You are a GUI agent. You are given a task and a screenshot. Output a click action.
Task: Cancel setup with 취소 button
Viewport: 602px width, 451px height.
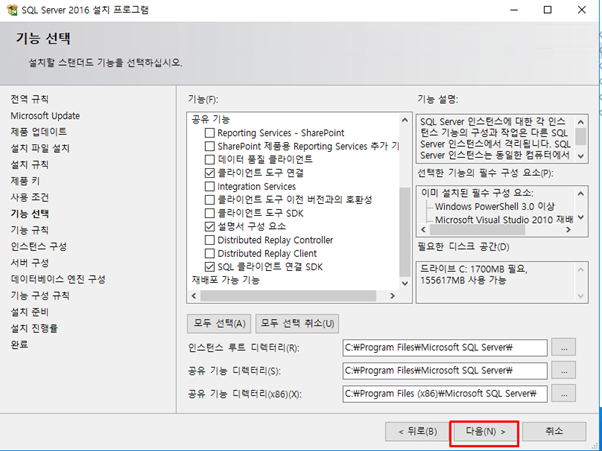coord(554,432)
